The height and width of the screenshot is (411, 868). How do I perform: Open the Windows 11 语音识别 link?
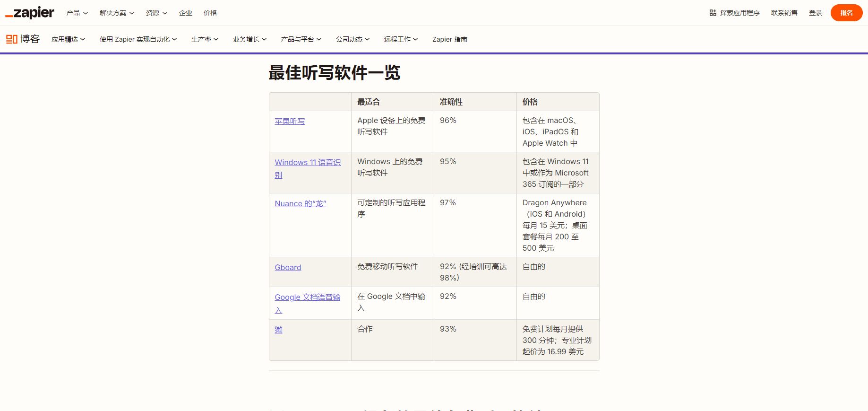coord(308,169)
